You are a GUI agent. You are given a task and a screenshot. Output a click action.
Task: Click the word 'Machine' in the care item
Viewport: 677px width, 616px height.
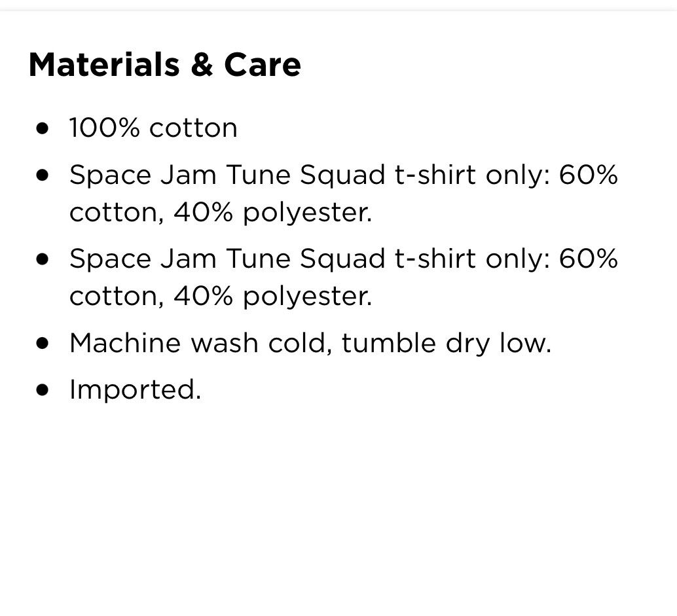(125, 343)
